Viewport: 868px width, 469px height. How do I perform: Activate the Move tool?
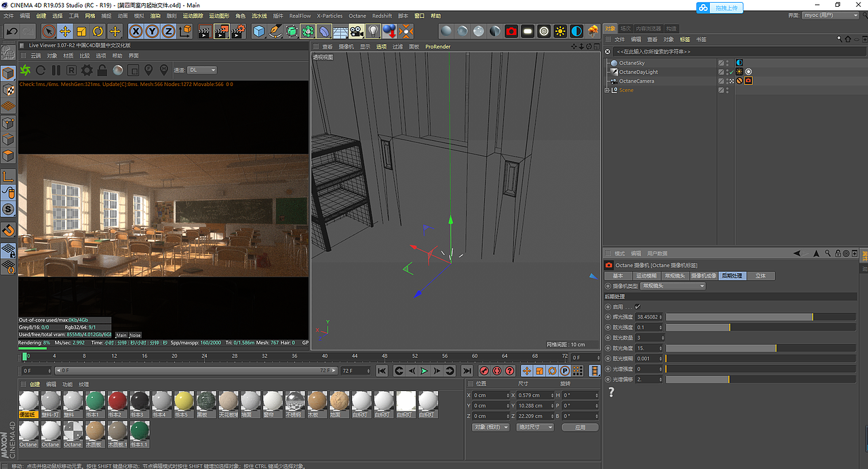65,31
